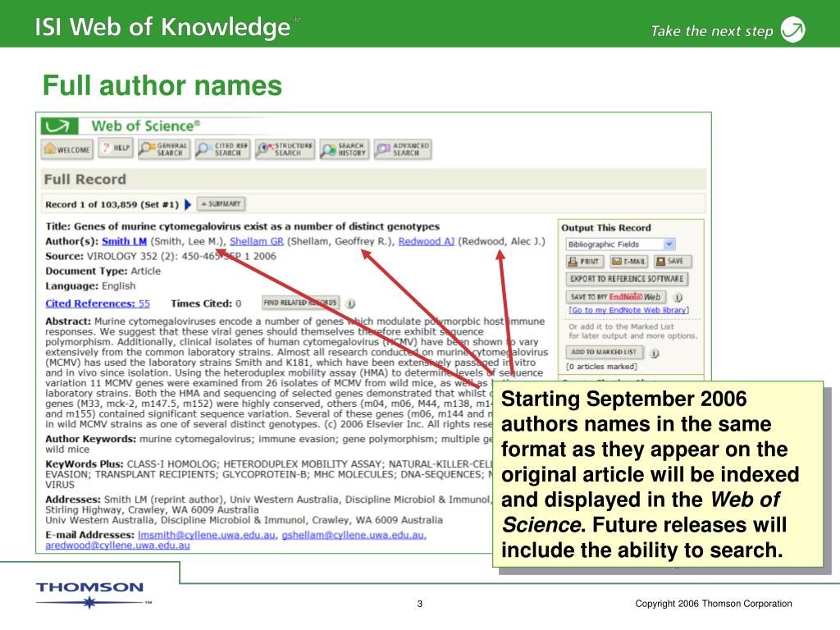Go to next record arrow
Viewport: 840px width, 630px height.
click(188, 204)
